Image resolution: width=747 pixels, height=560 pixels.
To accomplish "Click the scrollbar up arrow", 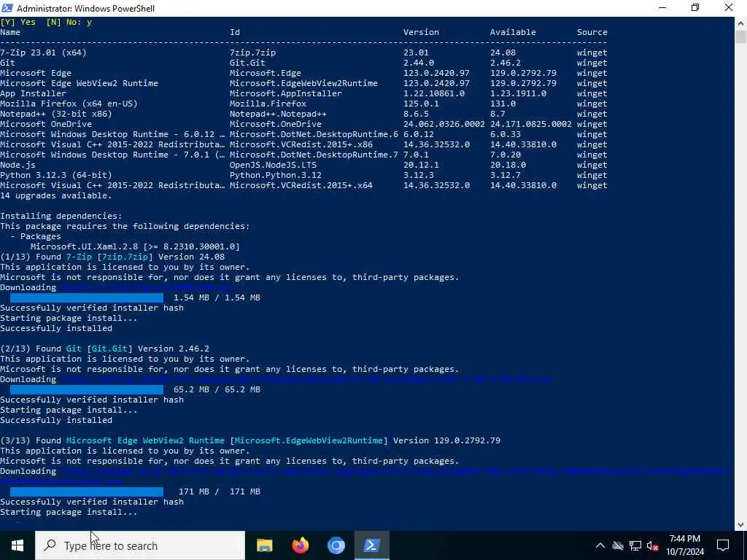I will 741,23.
